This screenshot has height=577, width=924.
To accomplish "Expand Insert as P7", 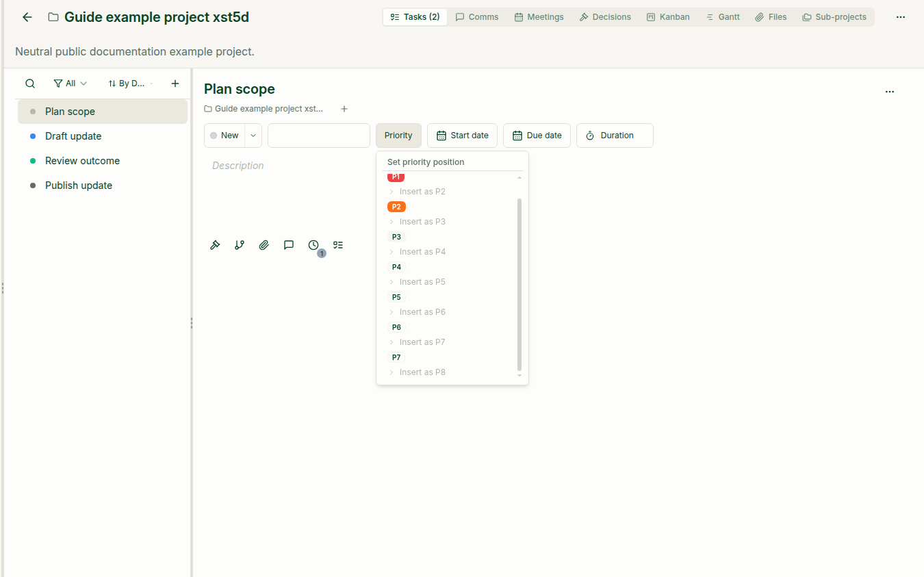I will click(x=417, y=342).
